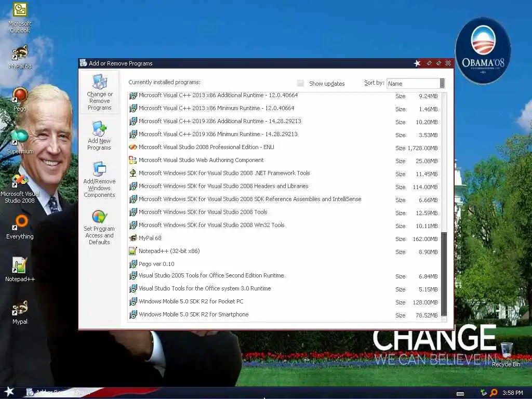
Task: Click the magnifier tray icon
Action: point(494,393)
